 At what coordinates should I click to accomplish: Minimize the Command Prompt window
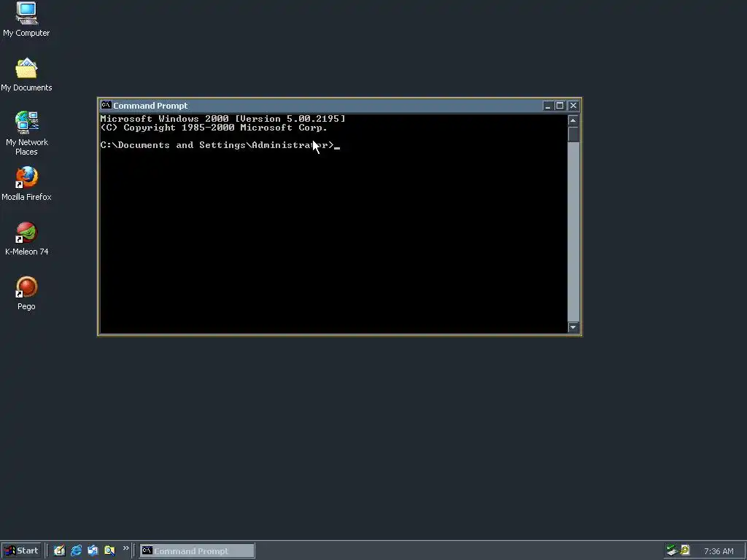pos(548,106)
